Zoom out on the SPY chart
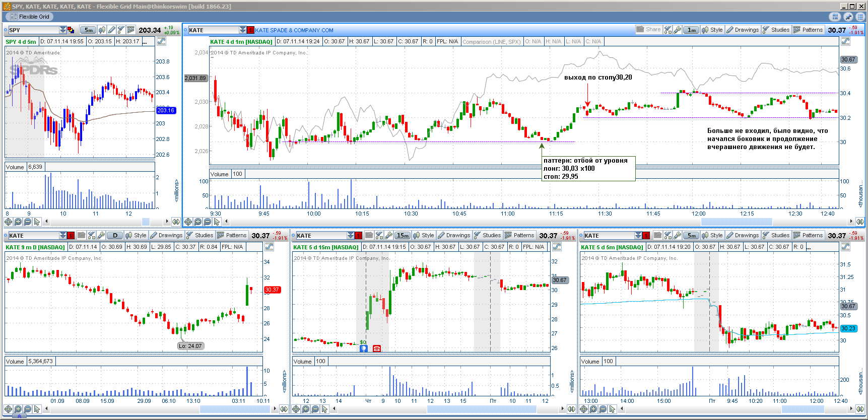 28,222
